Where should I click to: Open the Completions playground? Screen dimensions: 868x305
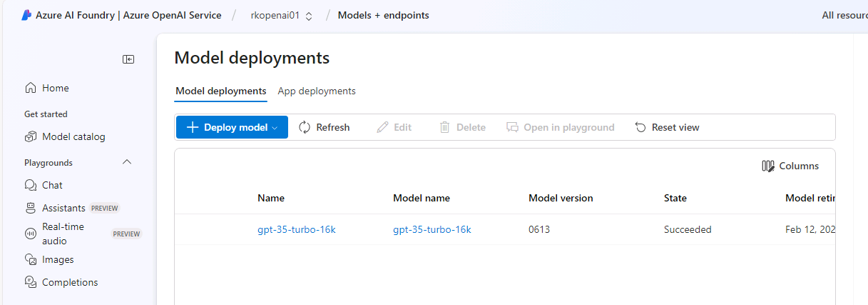[x=70, y=283]
